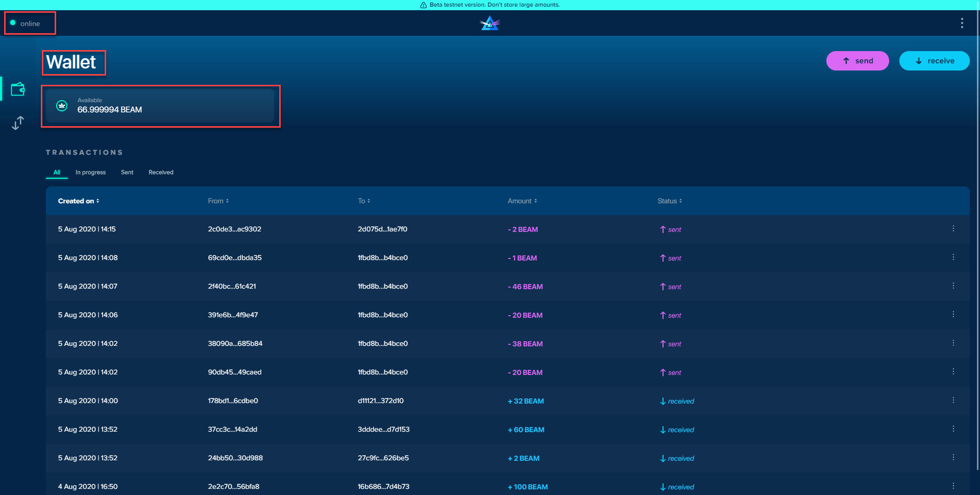Image resolution: width=980 pixels, height=495 pixels.
Task: Sort the table by Status column
Action: click(669, 201)
